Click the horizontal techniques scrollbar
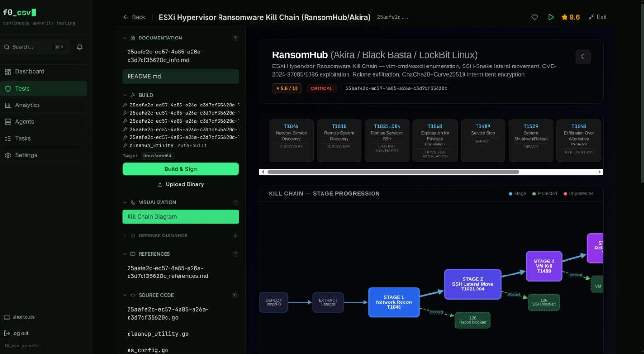The image size is (644, 354). [x=393, y=172]
